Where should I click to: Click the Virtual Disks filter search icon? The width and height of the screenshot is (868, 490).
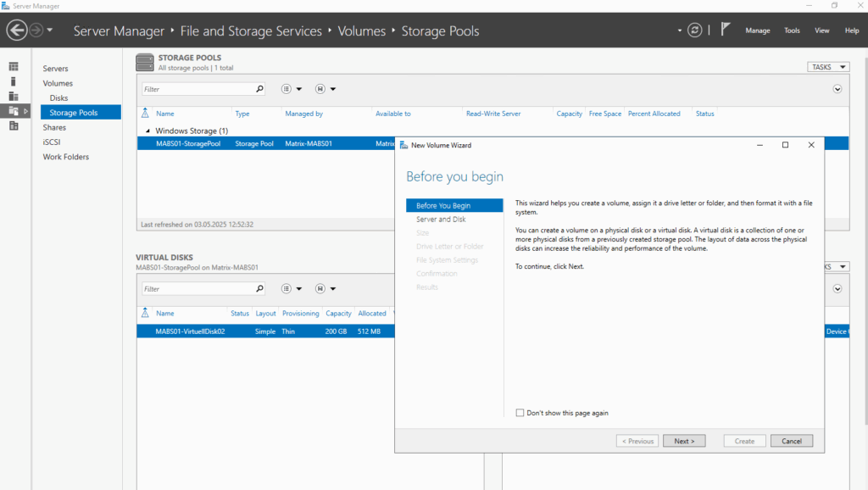[x=259, y=288]
